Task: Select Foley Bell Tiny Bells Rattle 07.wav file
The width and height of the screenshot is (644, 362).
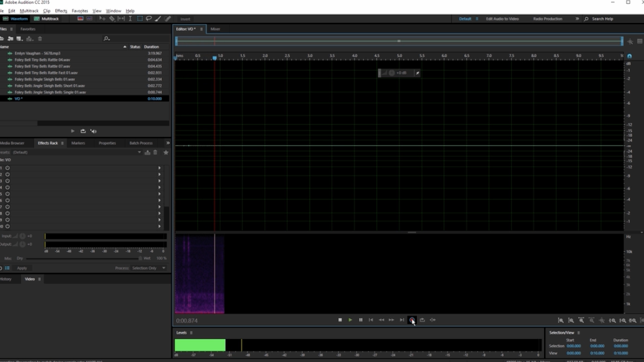Action: [42, 66]
